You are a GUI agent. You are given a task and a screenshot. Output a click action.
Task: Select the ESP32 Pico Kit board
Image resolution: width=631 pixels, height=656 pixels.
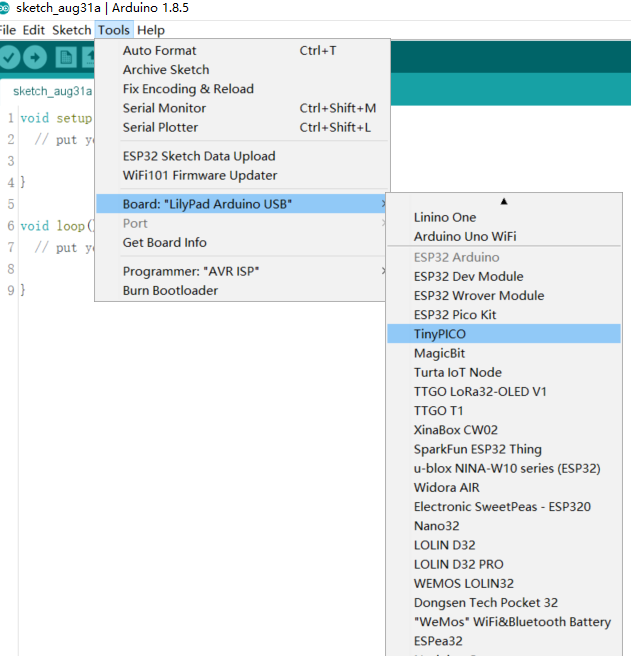pyautogui.click(x=504, y=315)
